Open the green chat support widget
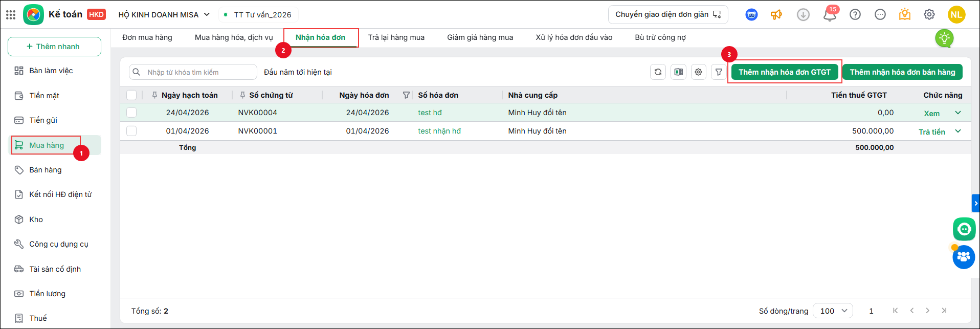 tap(964, 229)
